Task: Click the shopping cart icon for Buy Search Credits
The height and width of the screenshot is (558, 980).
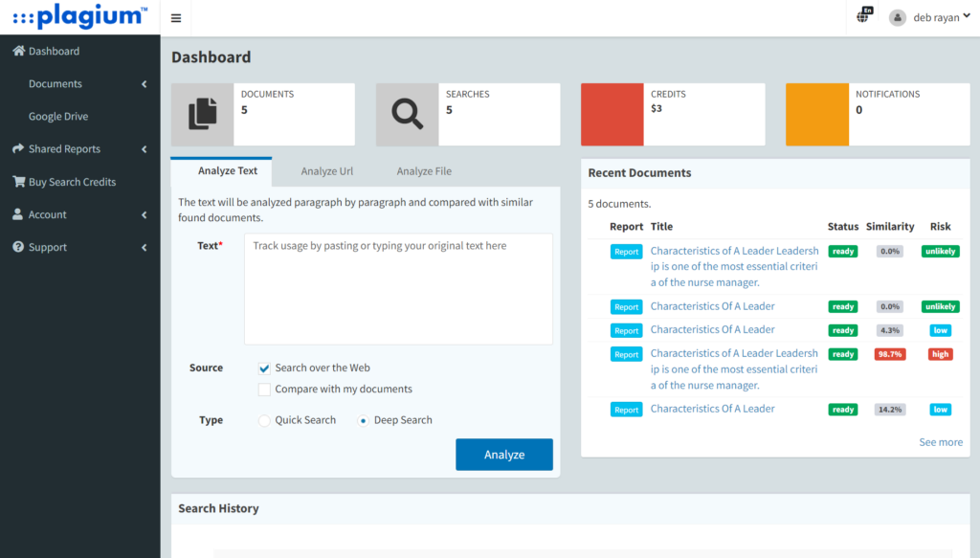Action: tap(17, 181)
